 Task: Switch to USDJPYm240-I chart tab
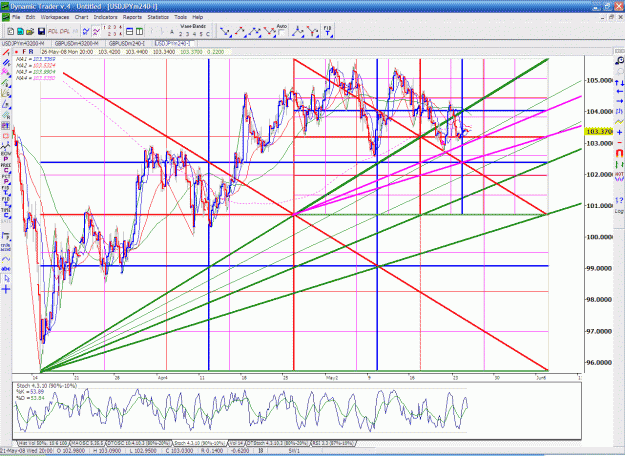coord(173,43)
